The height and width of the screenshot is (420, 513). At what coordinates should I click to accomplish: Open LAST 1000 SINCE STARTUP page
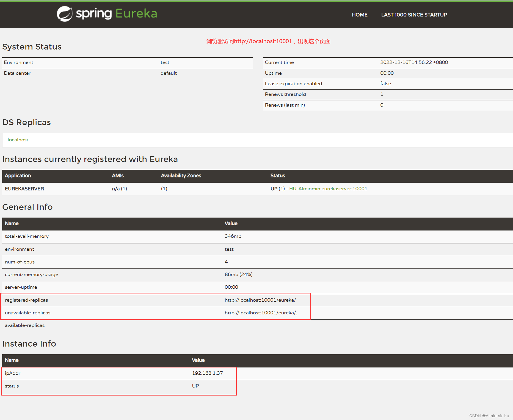pos(414,15)
